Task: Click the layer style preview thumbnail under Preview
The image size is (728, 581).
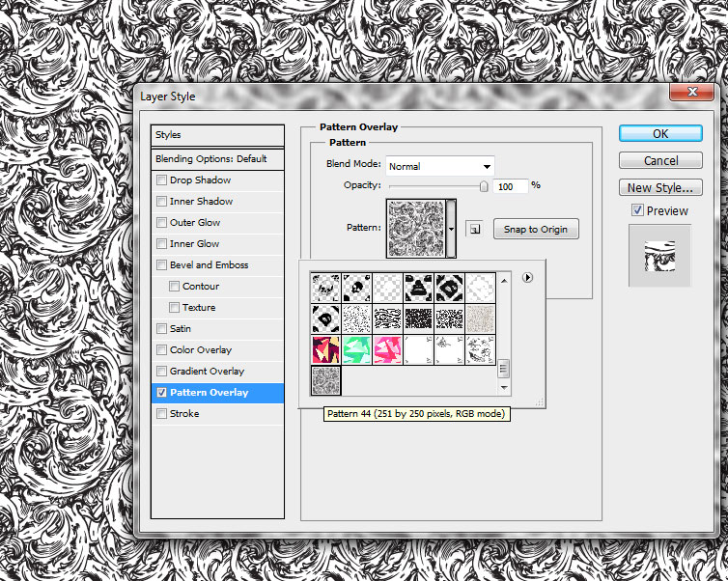Action: pos(659,256)
